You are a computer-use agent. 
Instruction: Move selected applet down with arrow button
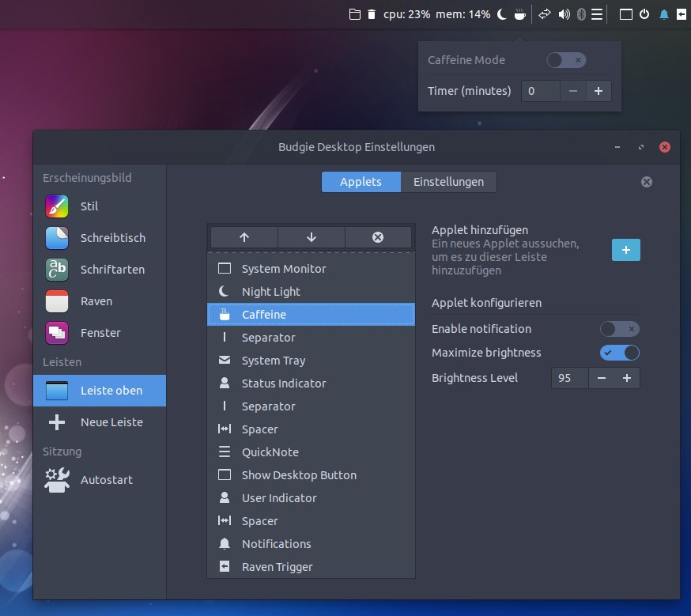tap(311, 237)
